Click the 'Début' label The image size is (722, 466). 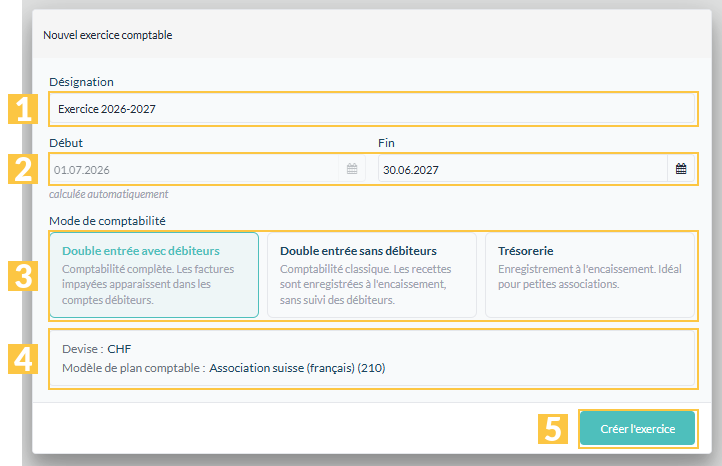(x=66, y=143)
